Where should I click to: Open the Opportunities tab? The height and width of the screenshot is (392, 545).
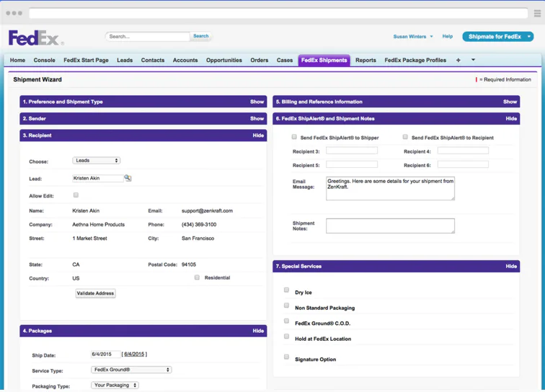(223, 60)
